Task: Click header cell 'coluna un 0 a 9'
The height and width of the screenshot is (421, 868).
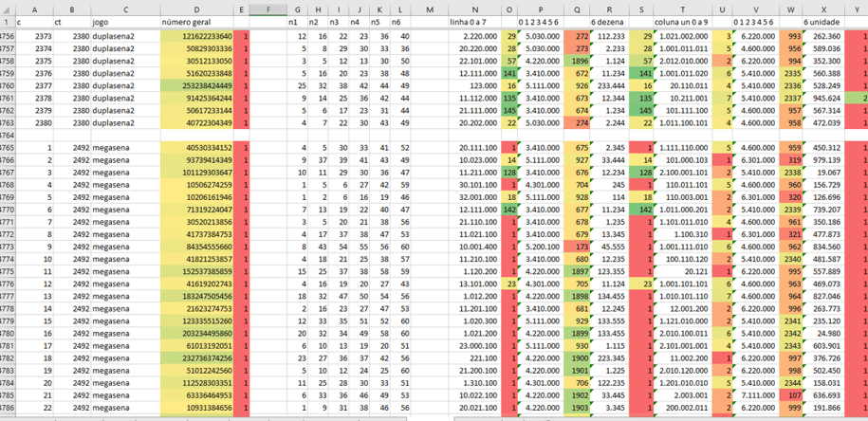Action: coord(683,22)
